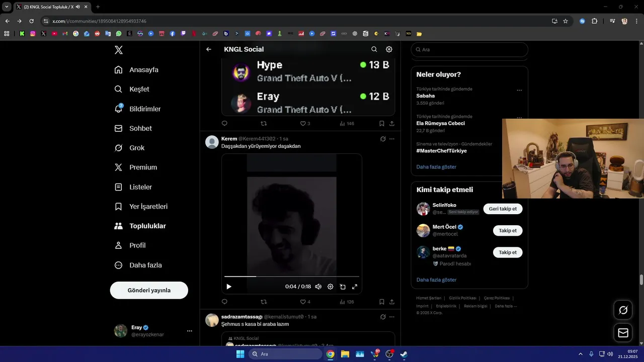Open Keşfet in the sidebar
644x362 pixels.
(x=132, y=89)
